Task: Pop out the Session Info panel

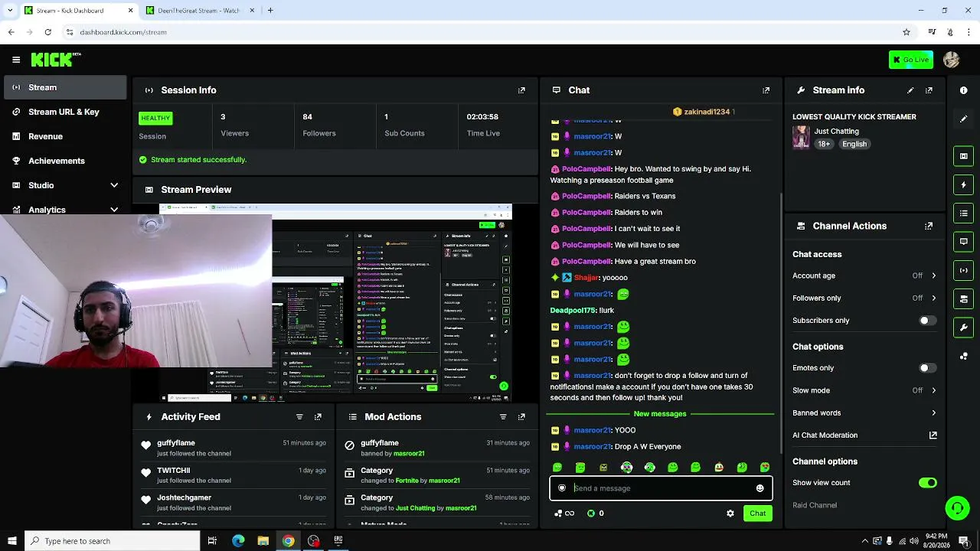Action: pos(521,90)
